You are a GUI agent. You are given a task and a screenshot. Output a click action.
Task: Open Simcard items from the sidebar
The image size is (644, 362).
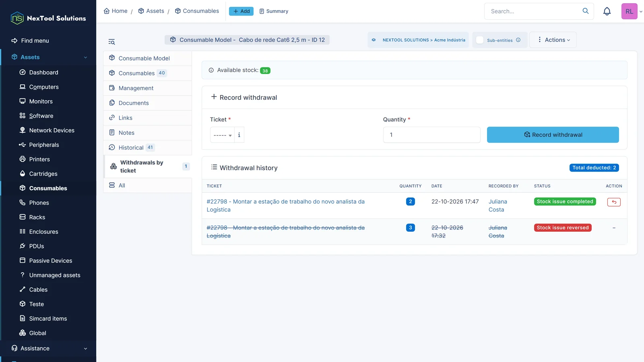point(48,319)
